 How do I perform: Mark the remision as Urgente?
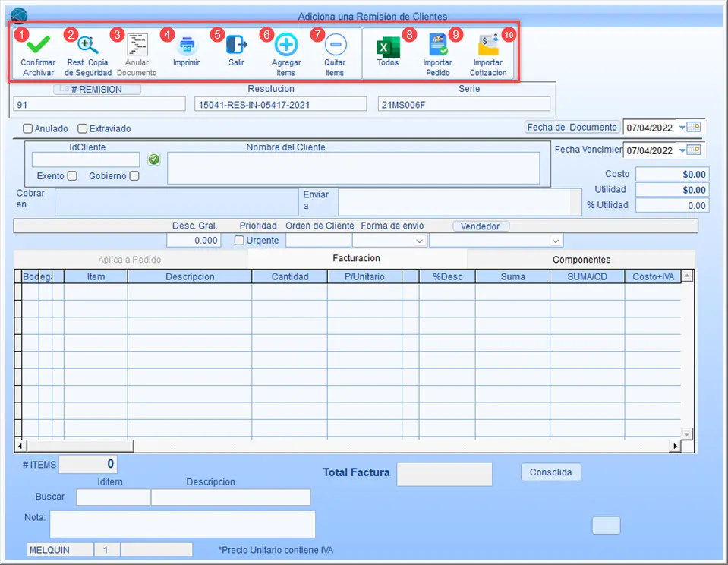(239, 241)
